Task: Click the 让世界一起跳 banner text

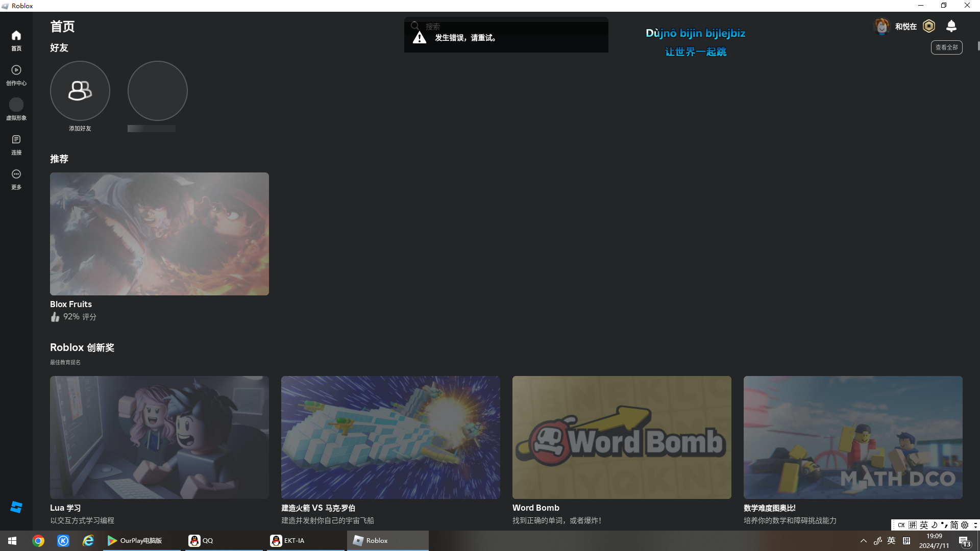Action: pyautogui.click(x=696, y=52)
